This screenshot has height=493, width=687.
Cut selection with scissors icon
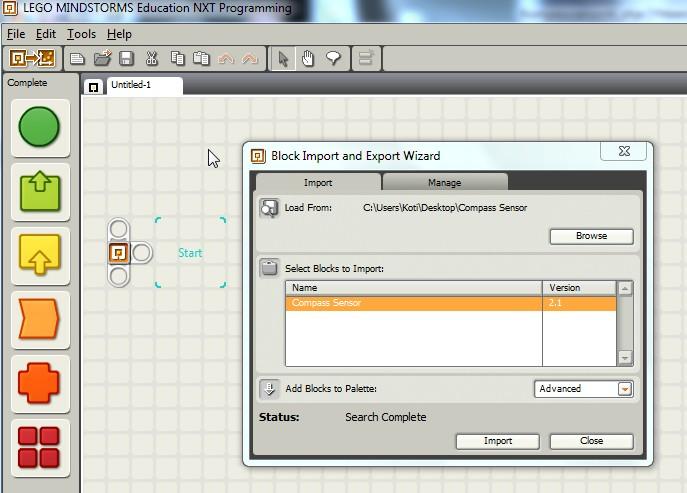152,58
